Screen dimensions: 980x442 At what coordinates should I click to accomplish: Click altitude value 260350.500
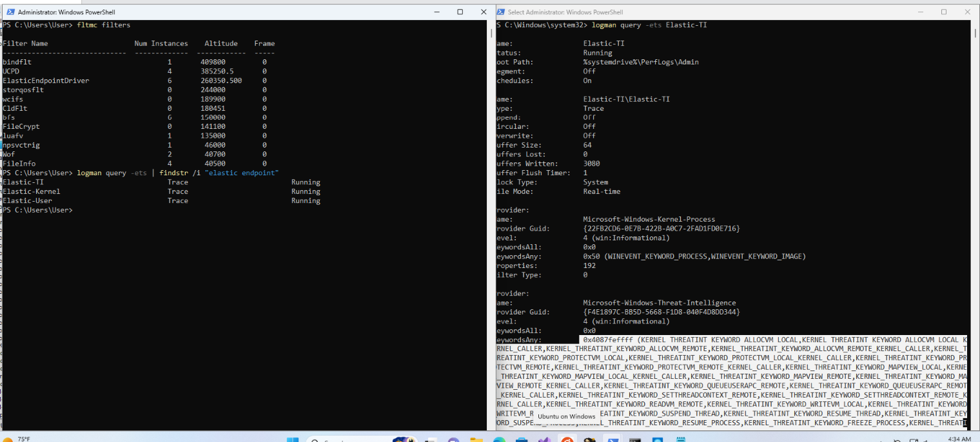pyautogui.click(x=221, y=81)
